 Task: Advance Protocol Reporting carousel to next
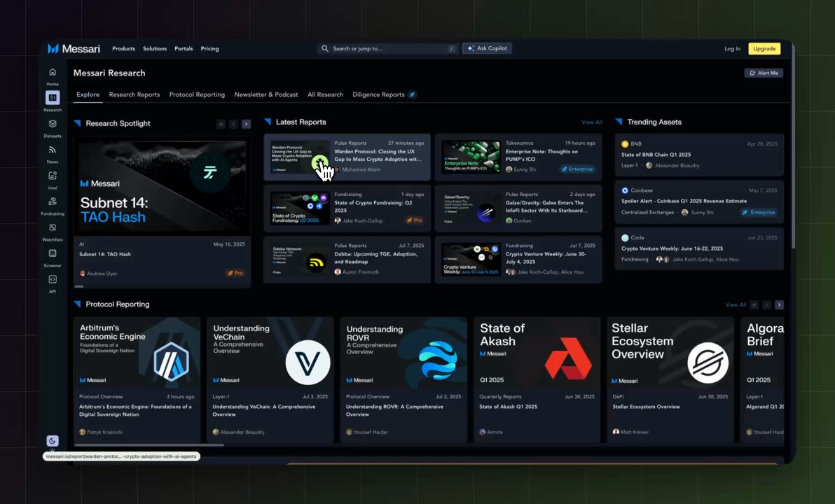click(x=779, y=305)
